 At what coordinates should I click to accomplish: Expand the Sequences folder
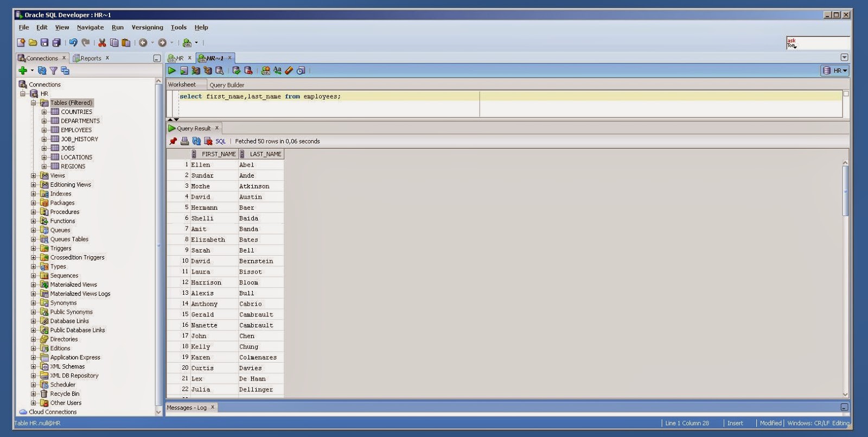click(x=34, y=276)
